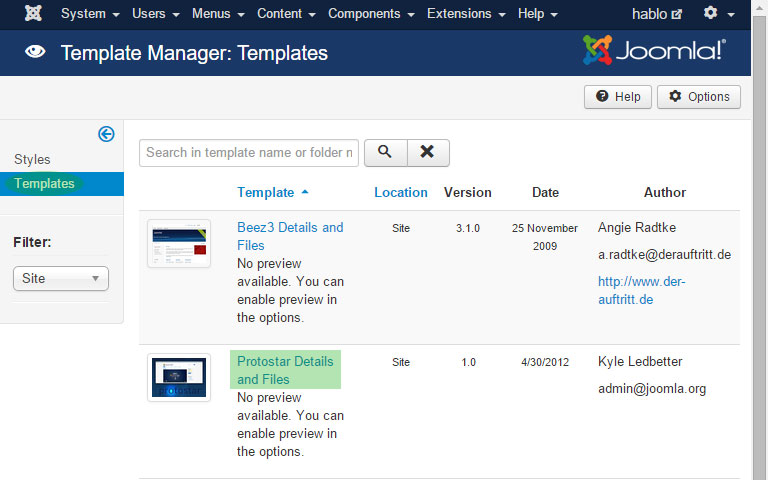
Task: Open Beez3 Details and Files link
Action: (290, 236)
